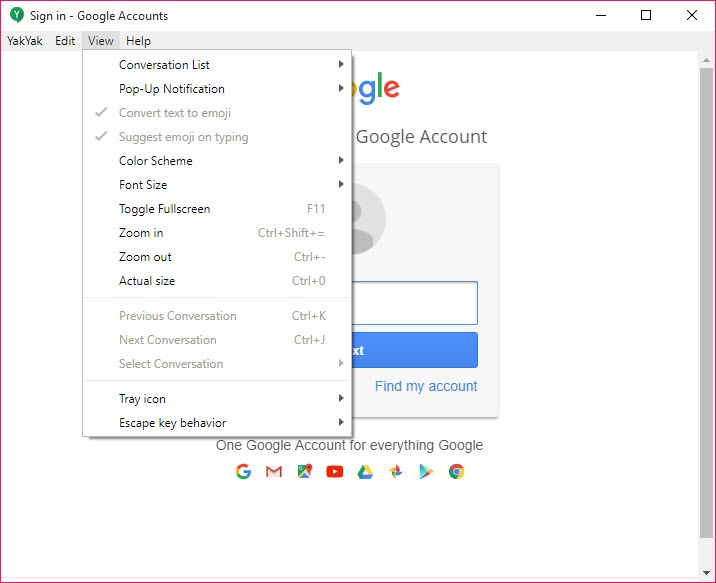Viewport: 716px width, 583px height.
Task: Click the YouTube icon
Action: coord(335,472)
